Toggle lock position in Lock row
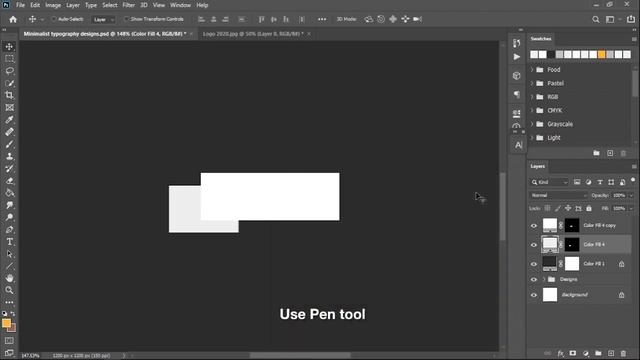640x360 pixels. pyautogui.click(x=568, y=208)
